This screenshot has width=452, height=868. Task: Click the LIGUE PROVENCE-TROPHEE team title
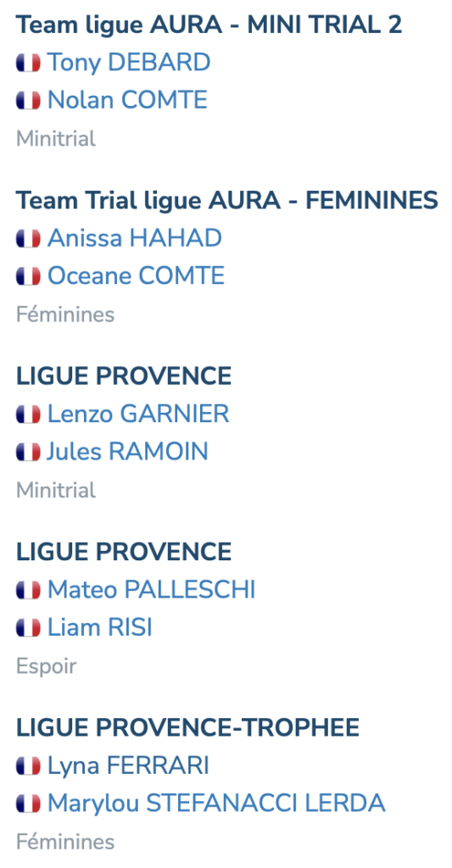(x=187, y=728)
